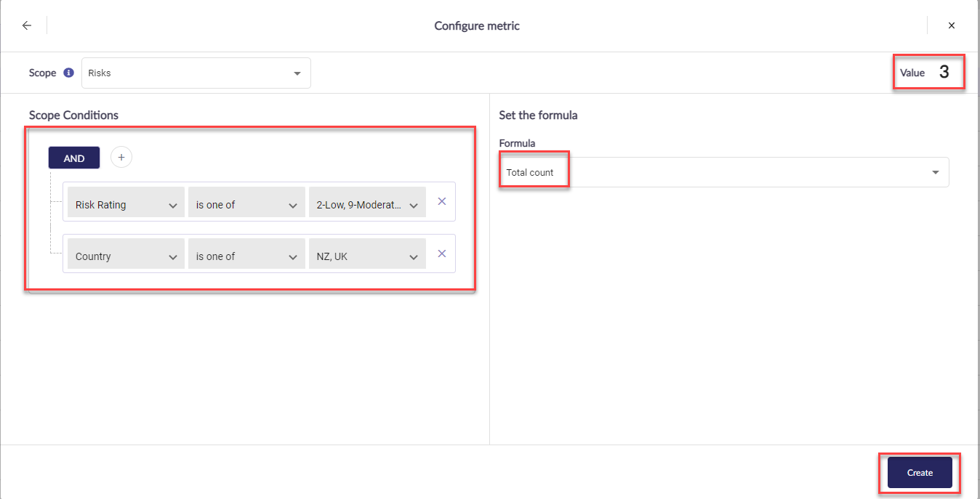The height and width of the screenshot is (499, 980).
Task: Open the Scope dropdown showing Risks
Action: point(196,73)
